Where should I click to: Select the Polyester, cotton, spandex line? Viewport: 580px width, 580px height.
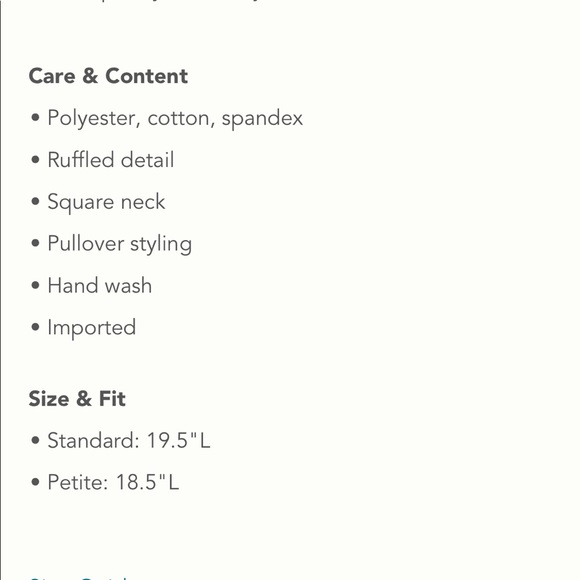coord(175,119)
